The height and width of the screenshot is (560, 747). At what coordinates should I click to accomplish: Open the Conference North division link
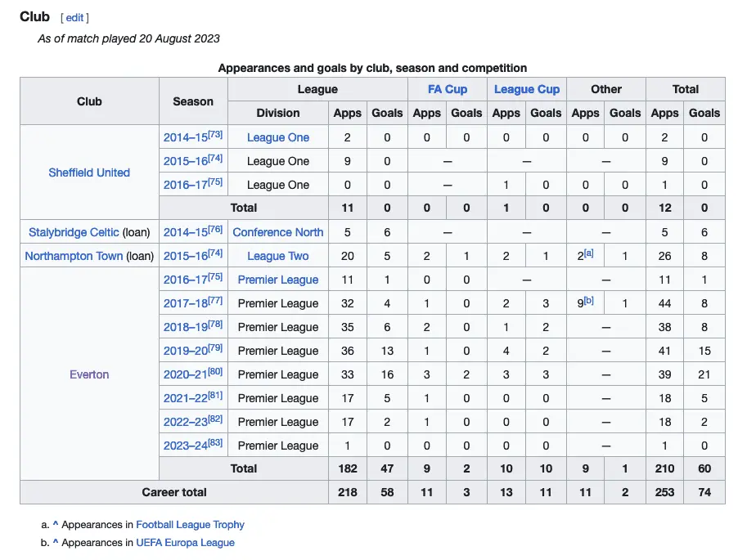[277, 232]
